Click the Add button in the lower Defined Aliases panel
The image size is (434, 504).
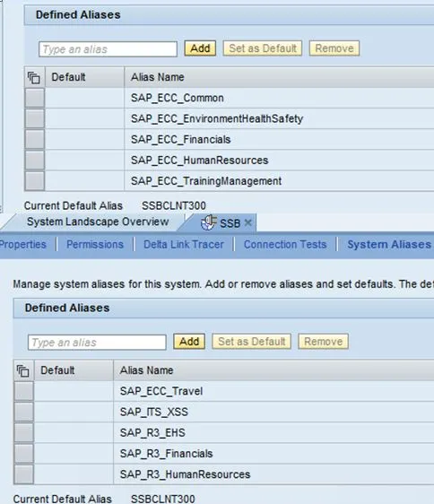(189, 342)
